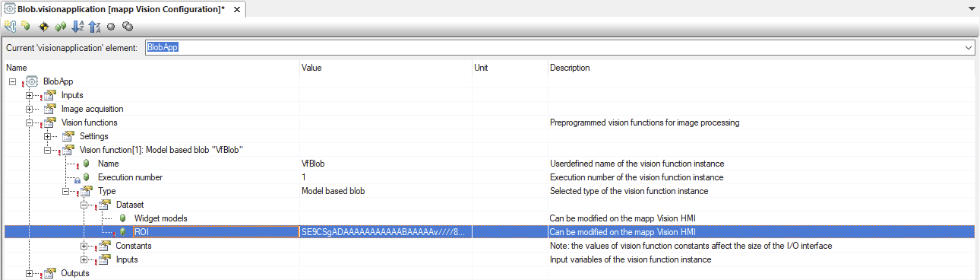Viewport: 980px width, 280px height.
Task: Click the Outputs folder icon
Action: 50,273
